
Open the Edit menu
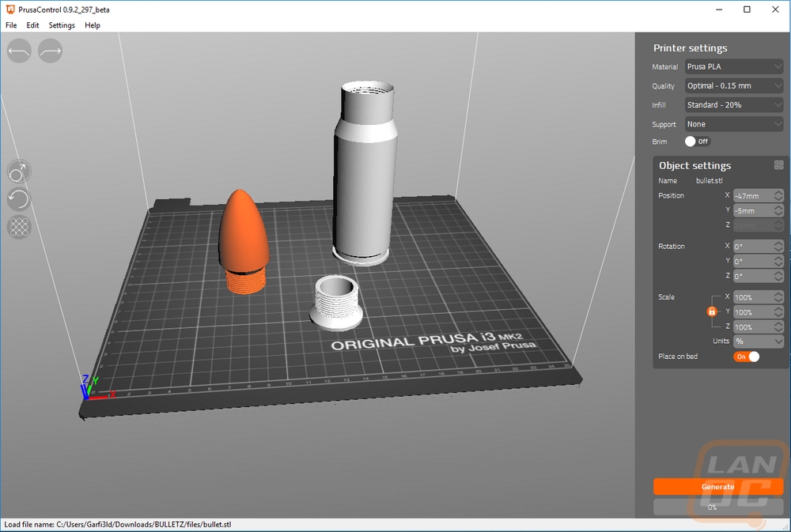coord(32,25)
